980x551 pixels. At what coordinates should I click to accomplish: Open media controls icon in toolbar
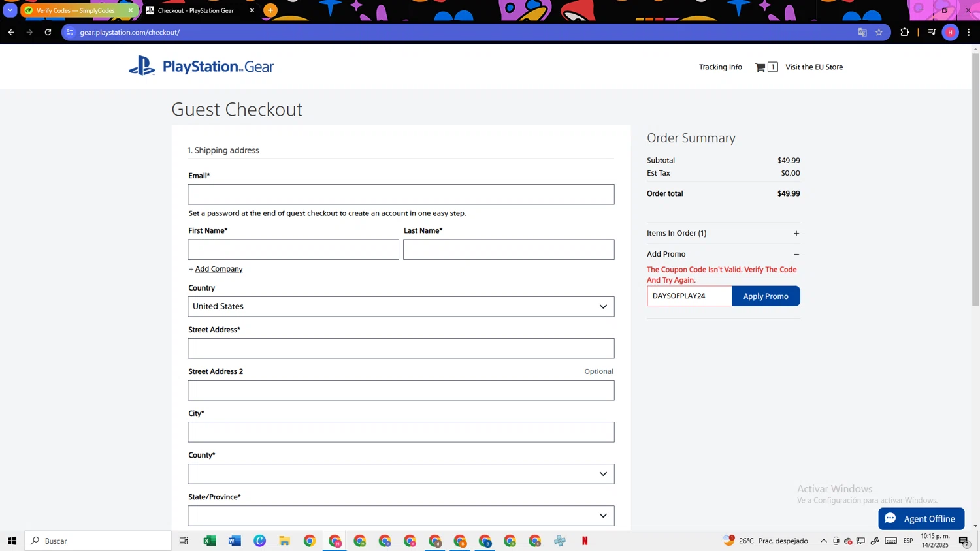(932, 32)
